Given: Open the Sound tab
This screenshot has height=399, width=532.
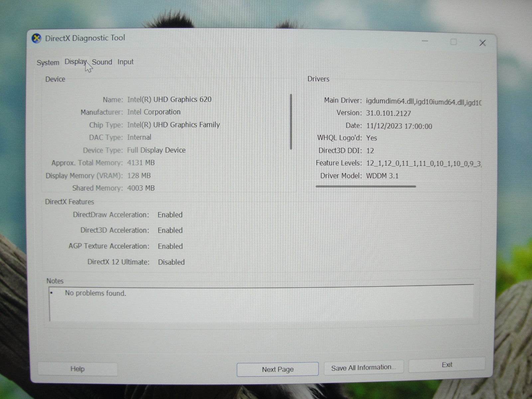Looking at the screenshot, I should 102,62.
